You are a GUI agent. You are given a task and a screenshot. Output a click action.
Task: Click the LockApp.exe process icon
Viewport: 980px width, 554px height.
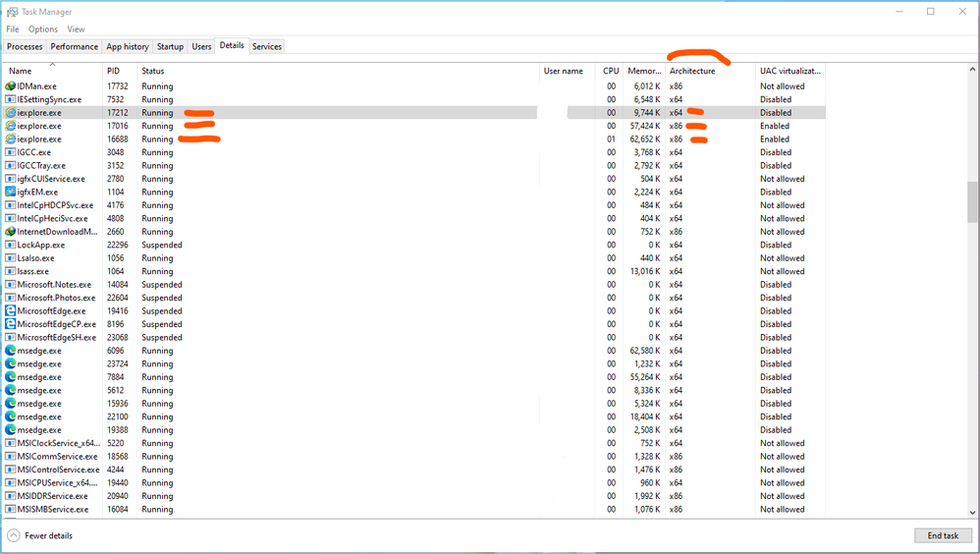pyautogui.click(x=10, y=245)
